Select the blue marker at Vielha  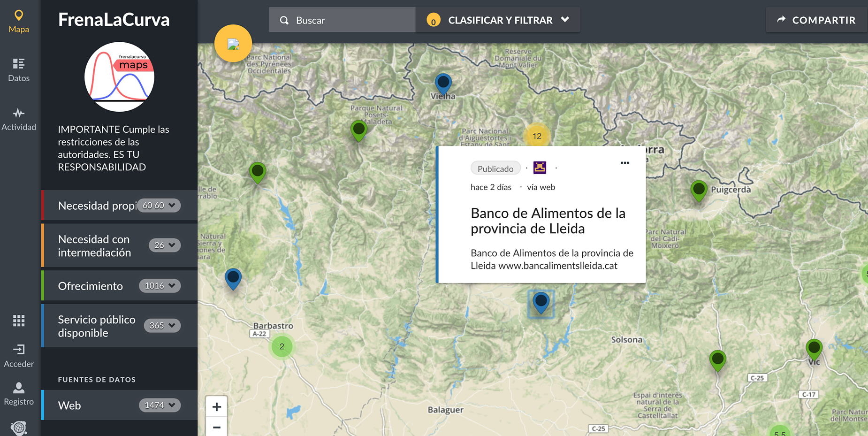tap(443, 84)
